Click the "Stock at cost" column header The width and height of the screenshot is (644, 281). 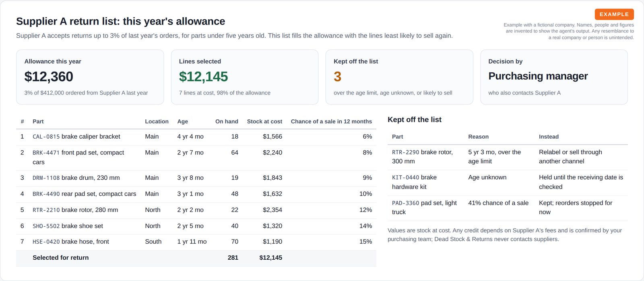264,121
